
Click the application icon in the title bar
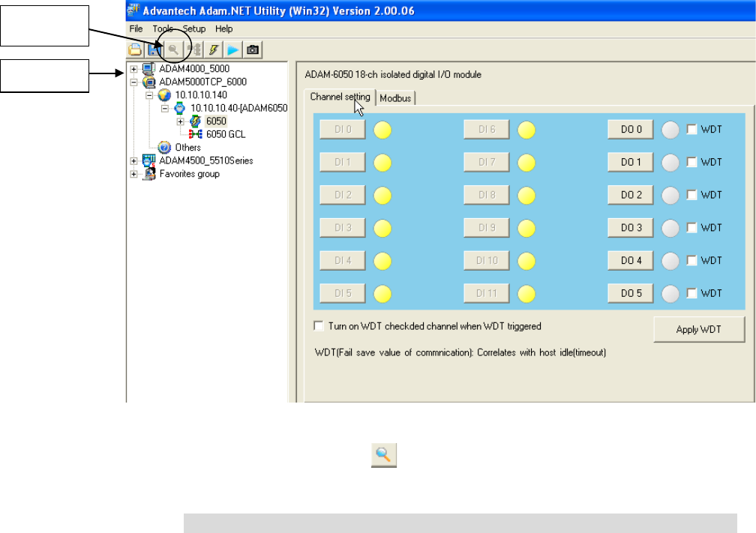[133, 10]
